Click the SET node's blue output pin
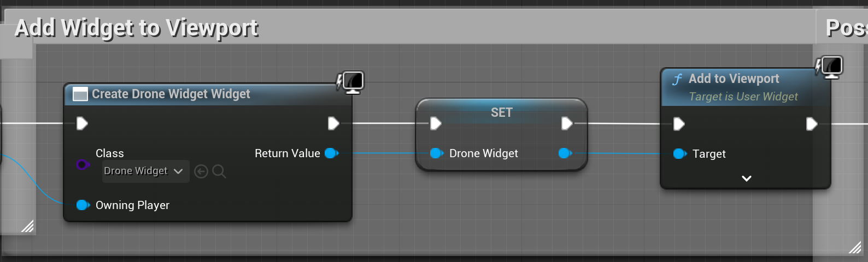This screenshot has height=262, width=868. point(565,153)
